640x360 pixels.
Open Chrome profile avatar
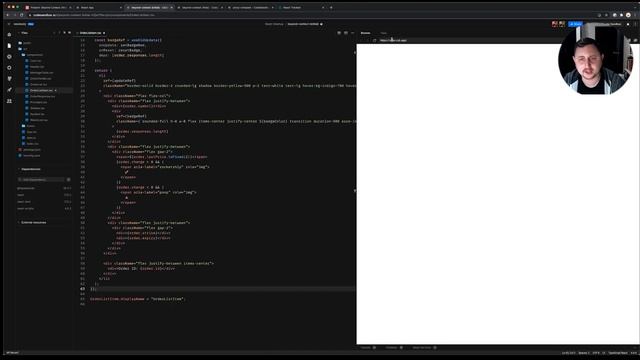tap(628, 15)
